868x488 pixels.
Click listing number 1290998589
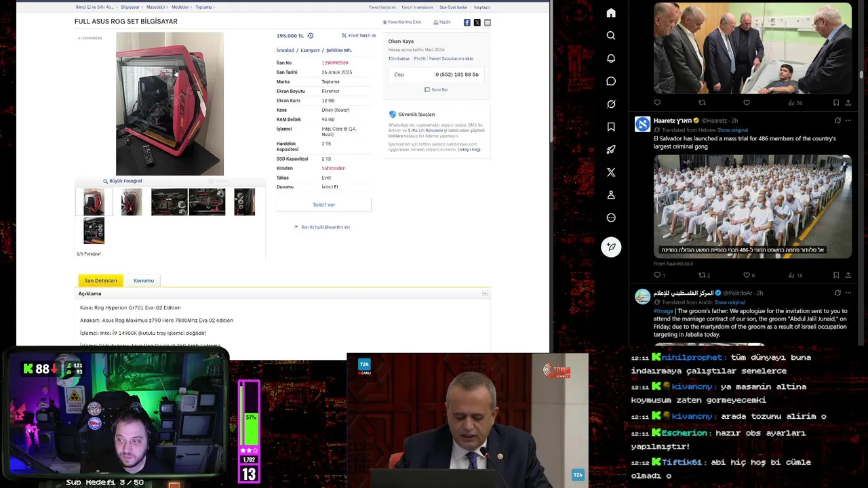click(x=335, y=63)
